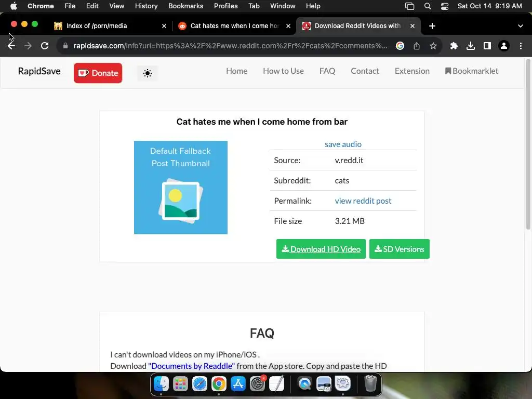The width and height of the screenshot is (532, 399).
Task: Open the Chrome app menu
Action: [41, 6]
